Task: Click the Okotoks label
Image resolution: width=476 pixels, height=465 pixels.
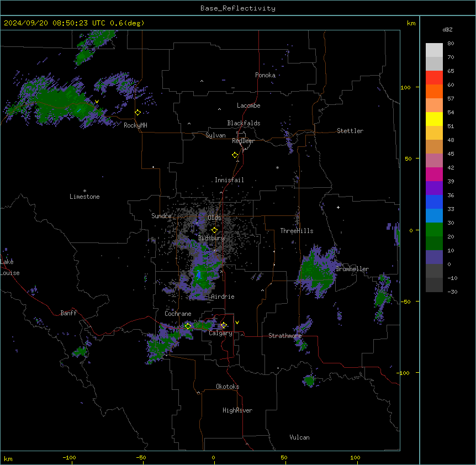Action: pyautogui.click(x=228, y=387)
